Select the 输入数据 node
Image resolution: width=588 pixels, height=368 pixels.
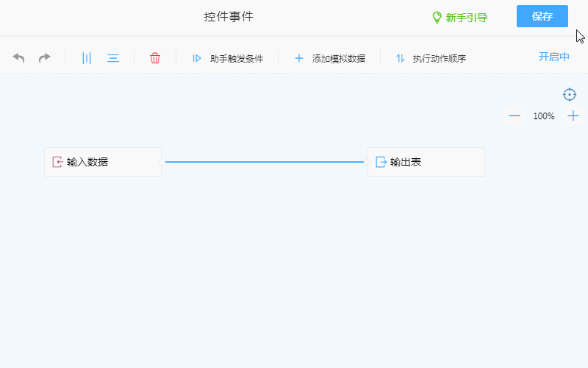click(x=102, y=162)
